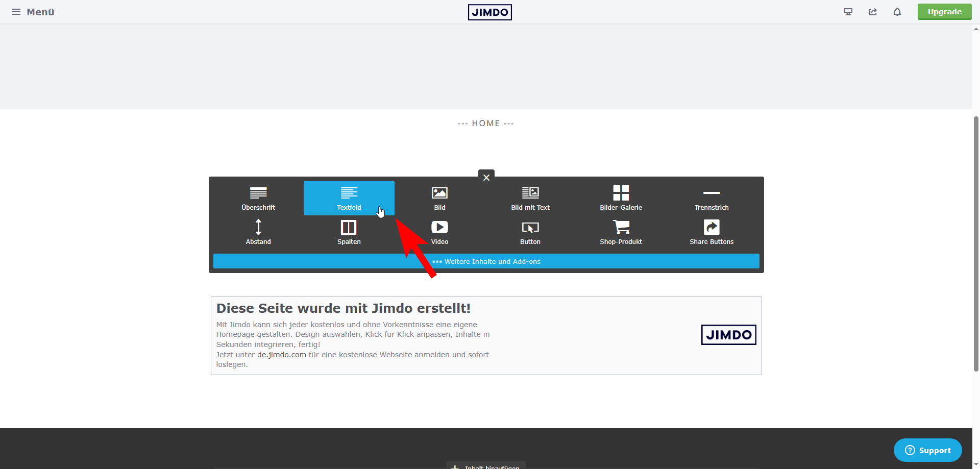The width and height of the screenshot is (980, 469).
Task: Add a Bilder-Galerie element
Action: (x=621, y=199)
